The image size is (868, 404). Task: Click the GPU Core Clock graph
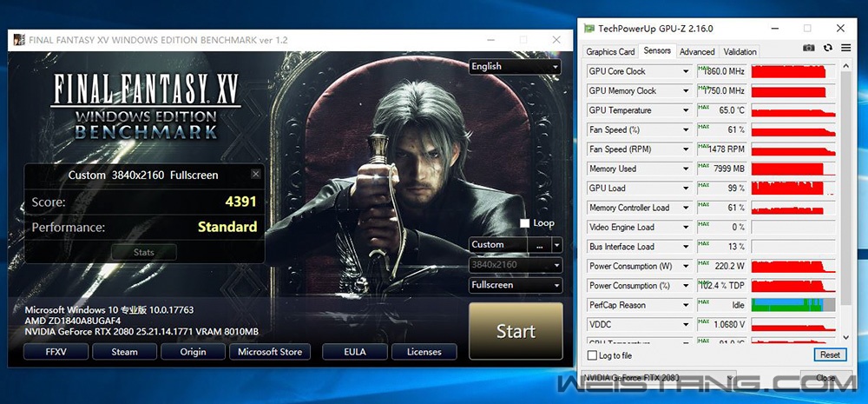(x=793, y=71)
